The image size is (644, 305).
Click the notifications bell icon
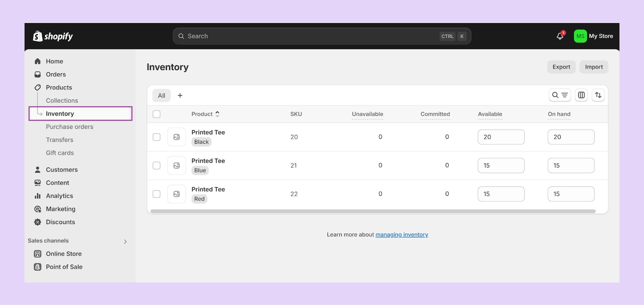pos(560,36)
